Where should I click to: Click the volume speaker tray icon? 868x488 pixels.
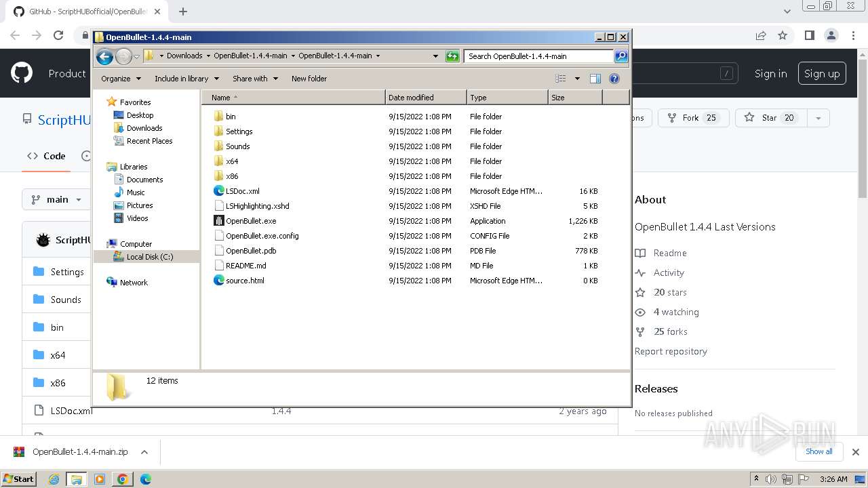click(770, 479)
